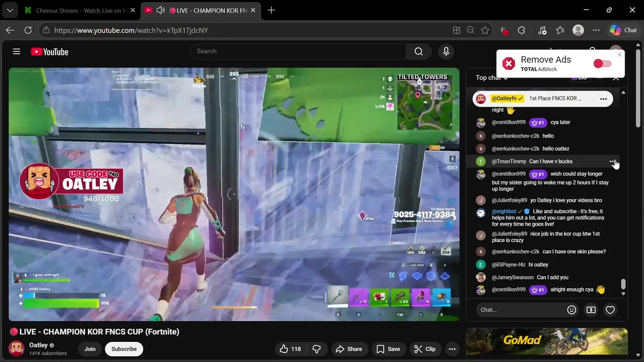Open the browser profile avatar
The image size is (644, 362).
click(578, 30)
